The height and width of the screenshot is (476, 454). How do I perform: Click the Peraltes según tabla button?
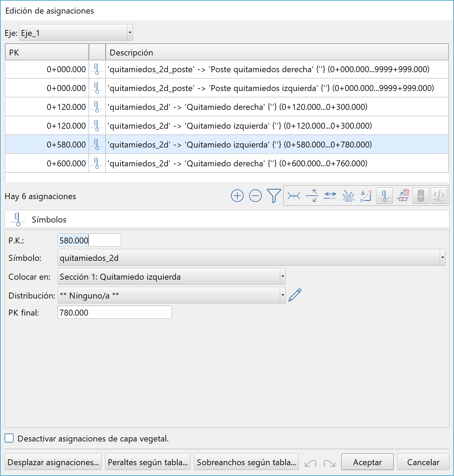[x=148, y=462]
